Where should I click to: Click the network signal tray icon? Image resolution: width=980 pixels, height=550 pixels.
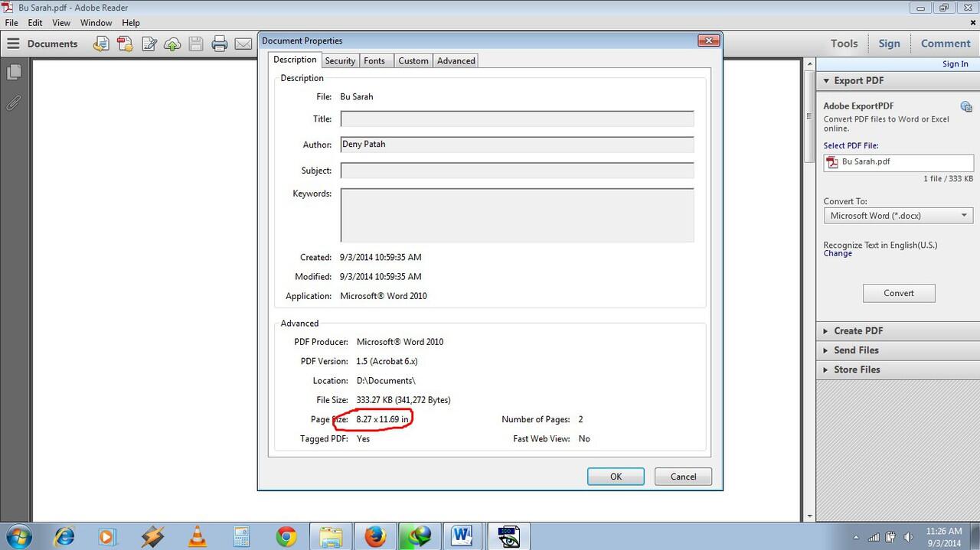pos(875,537)
